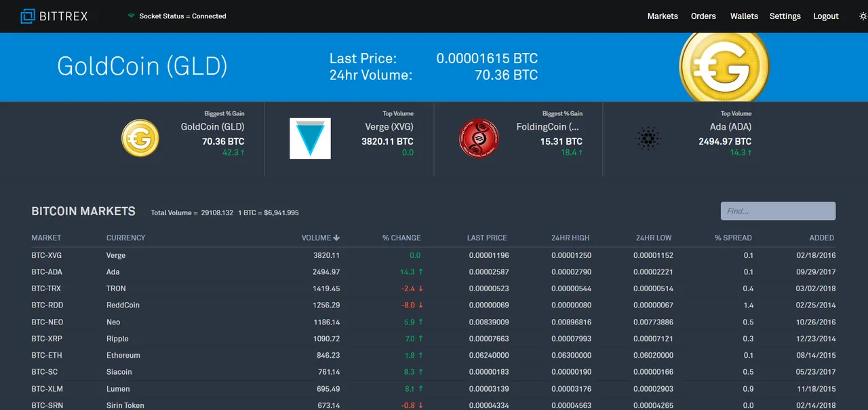Image resolution: width=868 pixels, height=410 pixels.
Task: Open the BTC-NEO market row
Action: 434,322
